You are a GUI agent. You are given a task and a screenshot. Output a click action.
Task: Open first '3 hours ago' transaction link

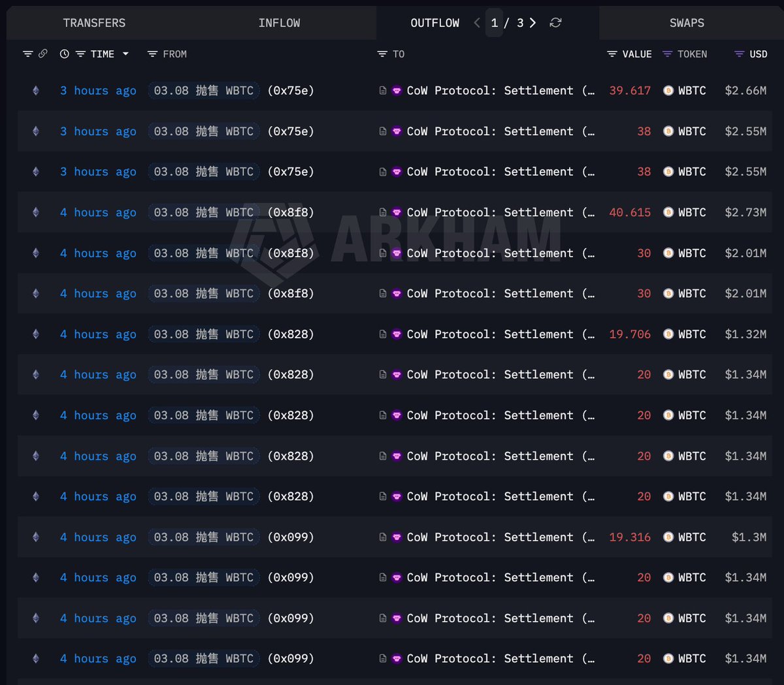click(x=98, y=91)
